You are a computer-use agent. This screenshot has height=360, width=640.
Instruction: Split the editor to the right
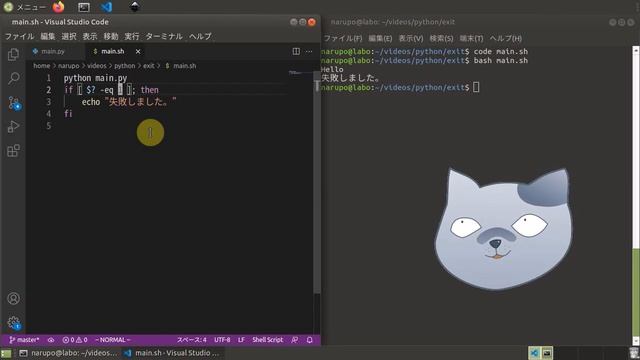click(x=296, y=51)
